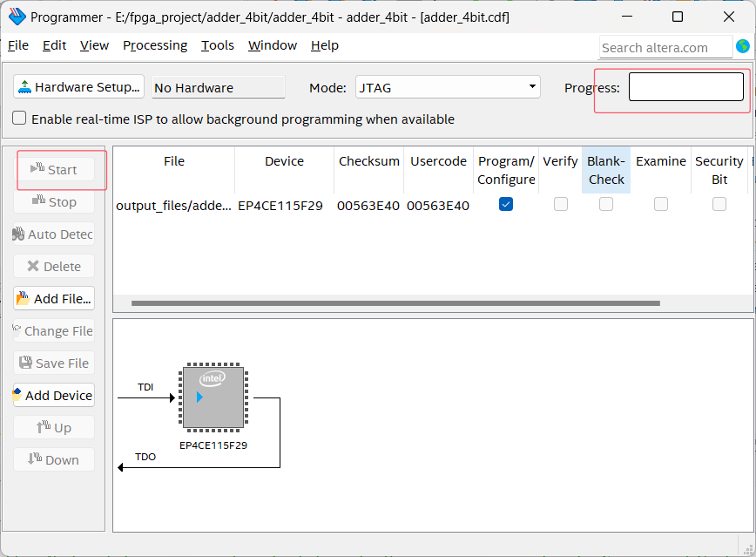The height and width of the screenshot is (557, 756).
Task: Click the horizontal scrollbar of file table
Action: point(395,303)
